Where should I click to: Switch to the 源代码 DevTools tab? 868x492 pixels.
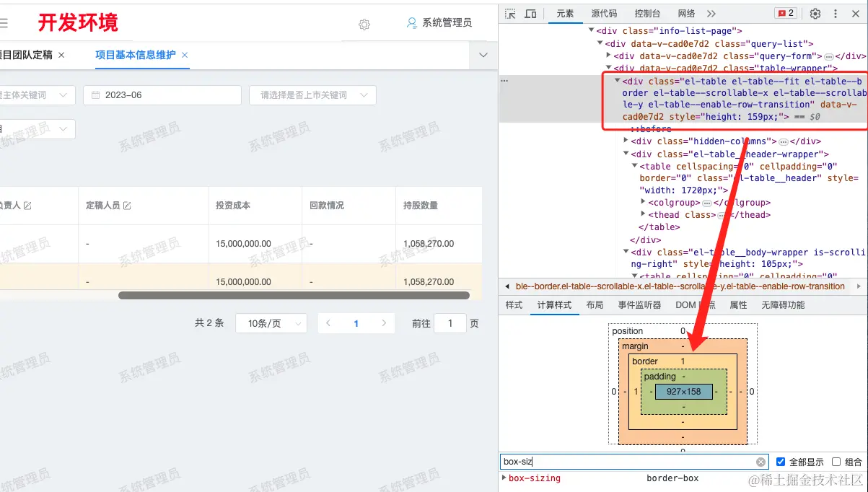coord(604,14)
